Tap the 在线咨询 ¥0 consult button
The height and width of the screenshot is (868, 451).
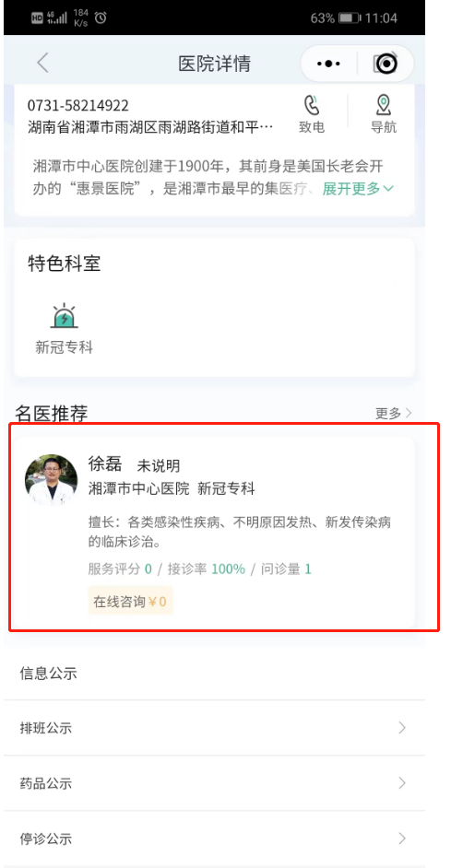pyautogui.click(x=130, y=601)
